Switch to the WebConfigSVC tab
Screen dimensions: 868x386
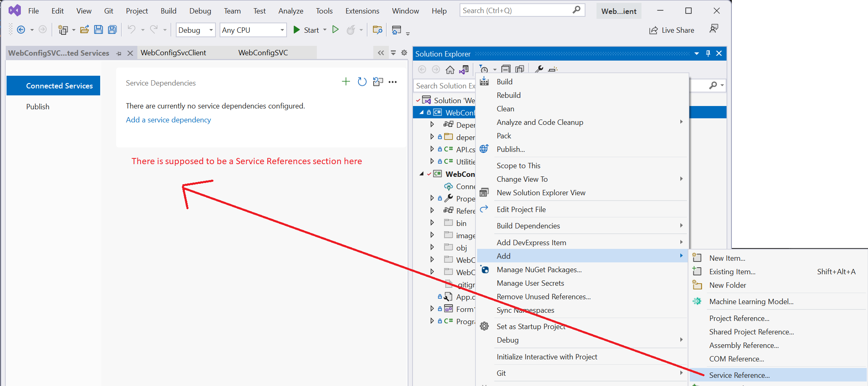point(263,53)
